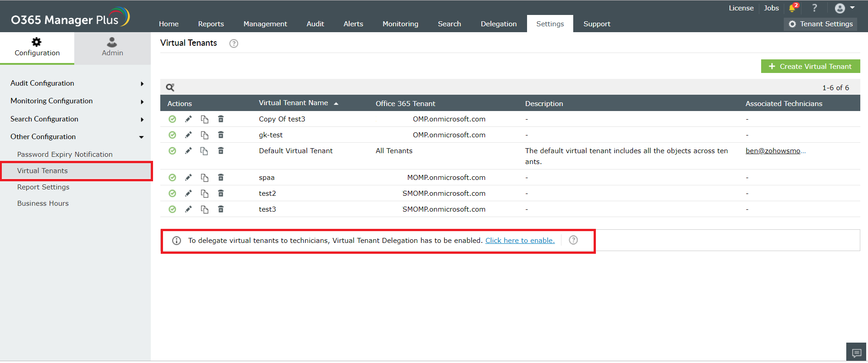The image size is (868, 363).
Task: Open Password Expiry Notification settings
Action: [65, 155]
